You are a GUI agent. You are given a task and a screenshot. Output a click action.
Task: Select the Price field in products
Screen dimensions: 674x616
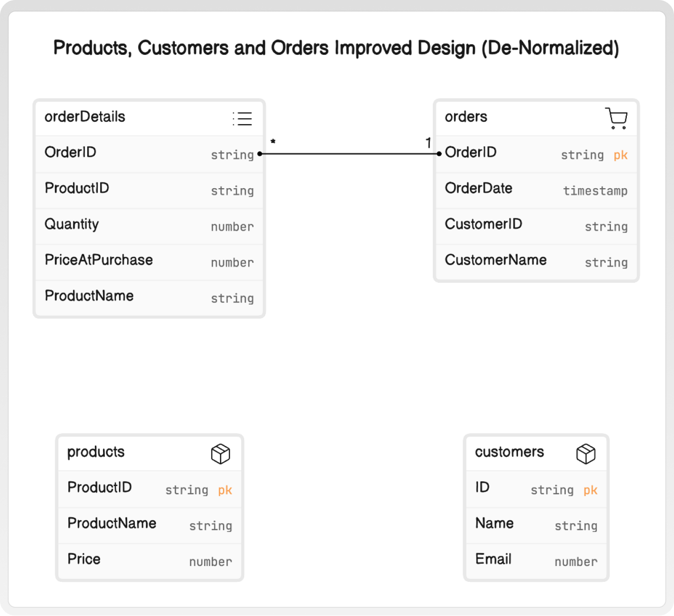(150, 561)
